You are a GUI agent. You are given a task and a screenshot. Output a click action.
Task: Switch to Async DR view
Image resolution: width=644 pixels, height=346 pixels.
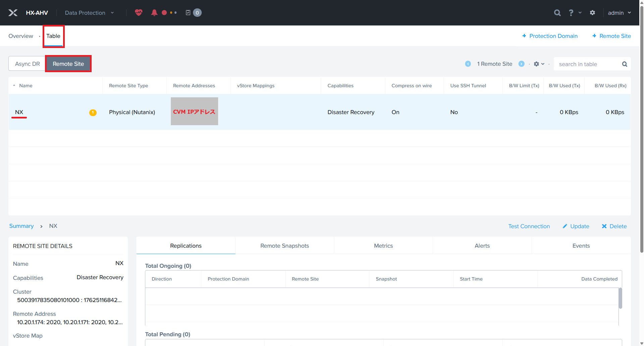27,64
